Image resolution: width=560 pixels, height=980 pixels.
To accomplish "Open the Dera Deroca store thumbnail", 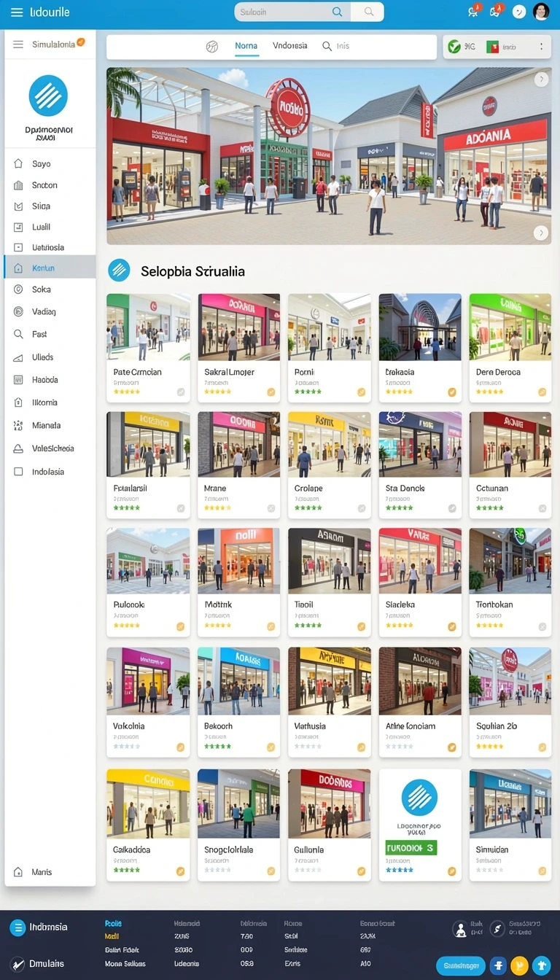I will (510, 327).
